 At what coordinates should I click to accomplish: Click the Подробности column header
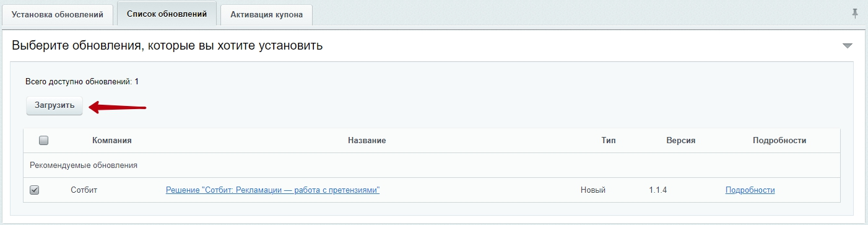[779, 141]
